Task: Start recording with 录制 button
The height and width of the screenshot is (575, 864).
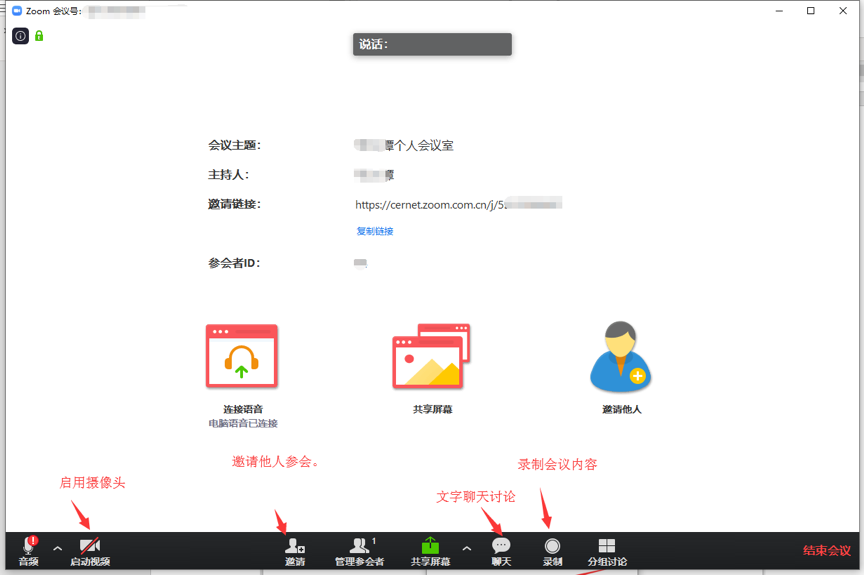Action: click(552, 549)
